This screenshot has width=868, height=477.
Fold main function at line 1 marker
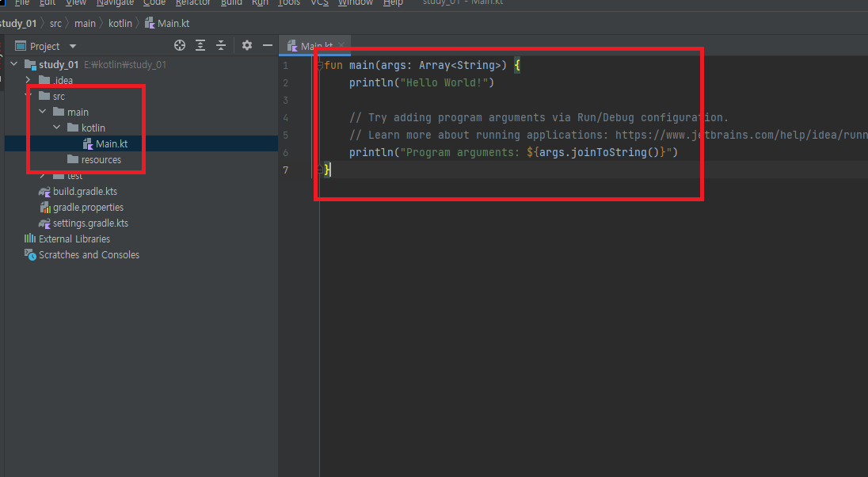(x=319, y=66)
